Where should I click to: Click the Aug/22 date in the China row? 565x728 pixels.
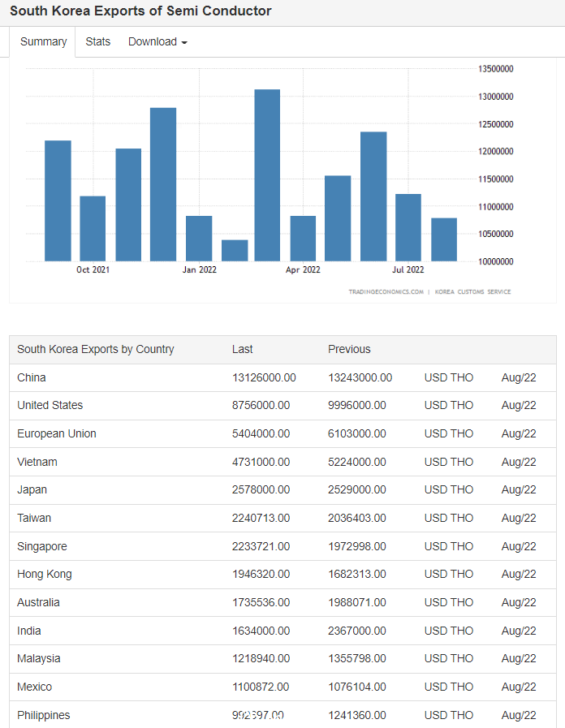pos(519,377)
